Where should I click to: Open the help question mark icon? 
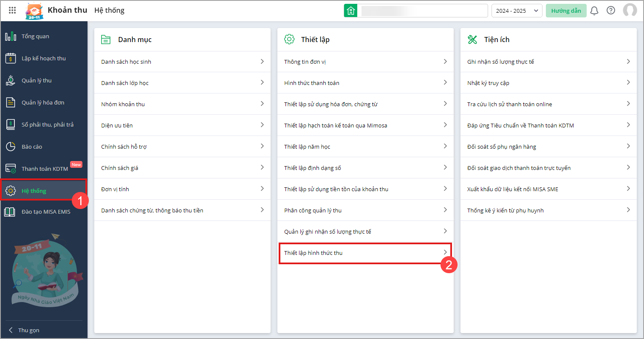(x=611, y=11)
